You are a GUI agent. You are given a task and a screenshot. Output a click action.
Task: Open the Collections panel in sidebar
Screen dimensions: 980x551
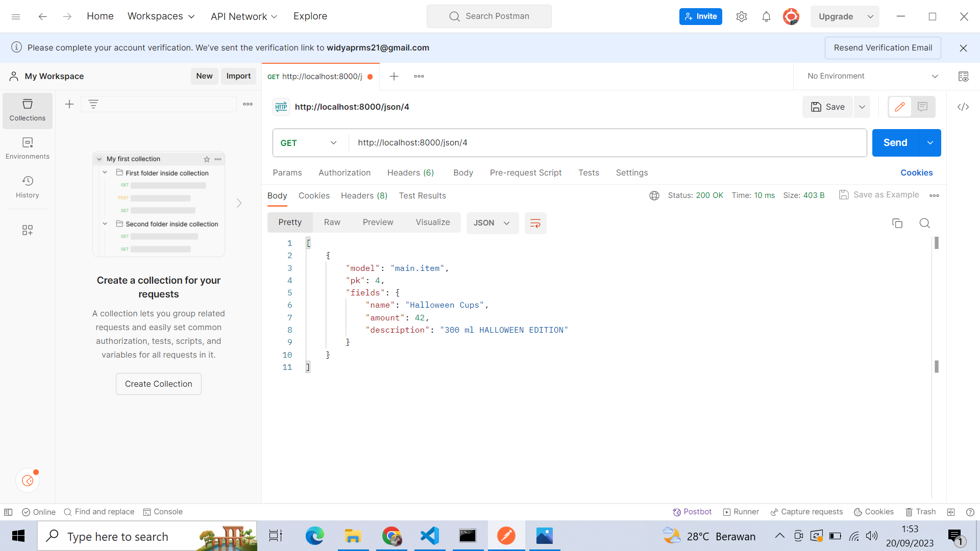tap(27, 110)
